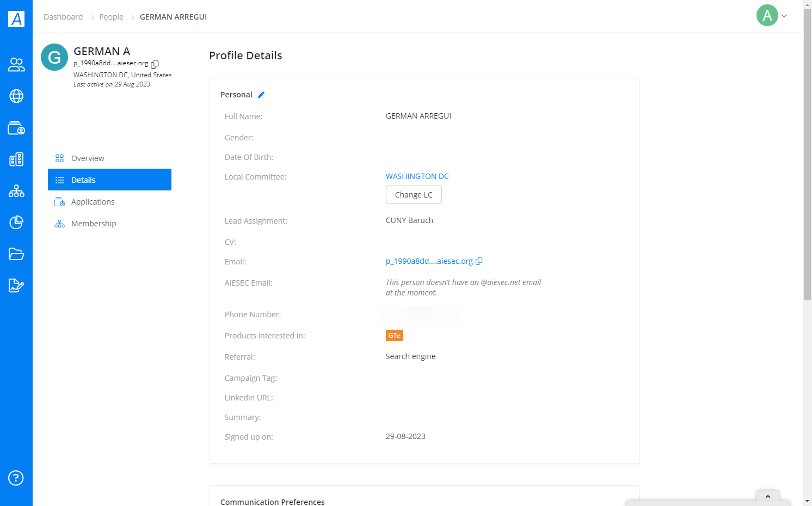Image resolution: width=812 pixels, height=506 pixels.
Task: Copy the email in the Email row
Action: [x=479, y=261]
